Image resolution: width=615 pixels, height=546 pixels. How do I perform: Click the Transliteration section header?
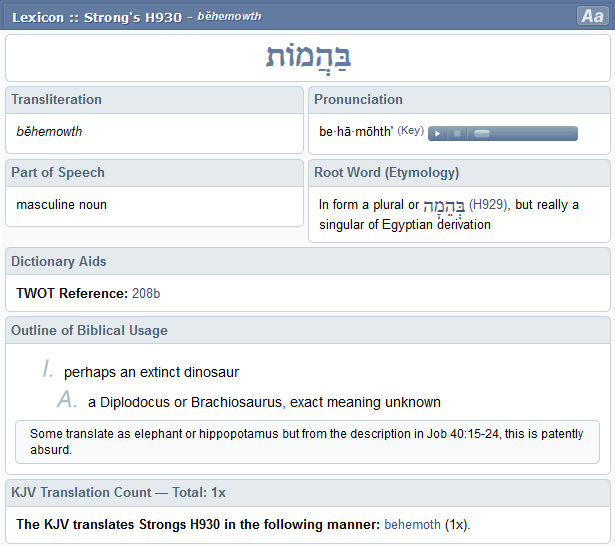tap(56, 99)
